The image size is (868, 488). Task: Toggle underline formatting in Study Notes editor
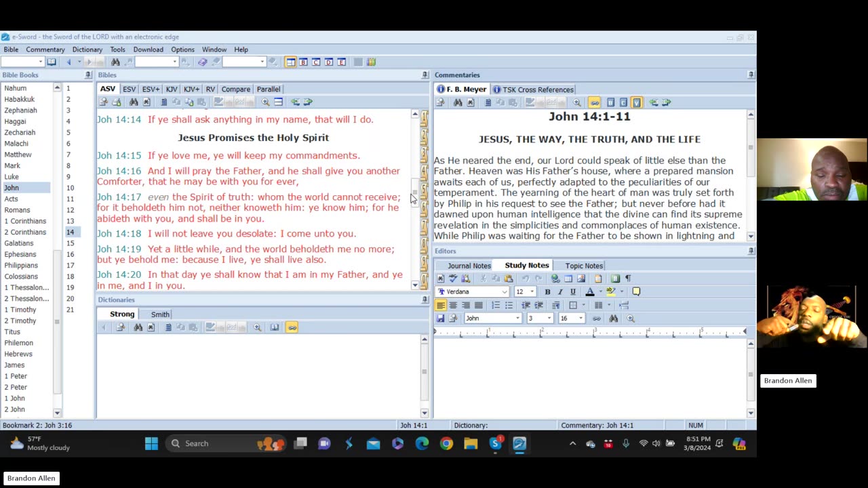click(x=573, y=291)
